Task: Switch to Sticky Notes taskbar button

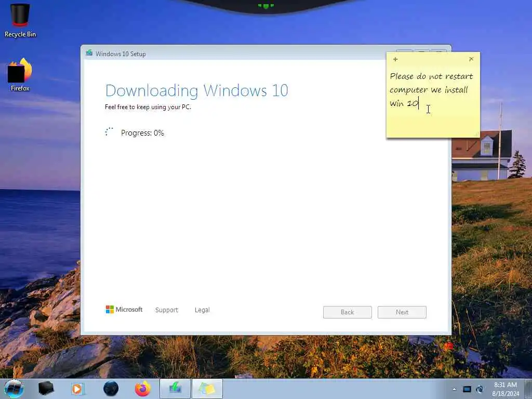Action: 207,389
